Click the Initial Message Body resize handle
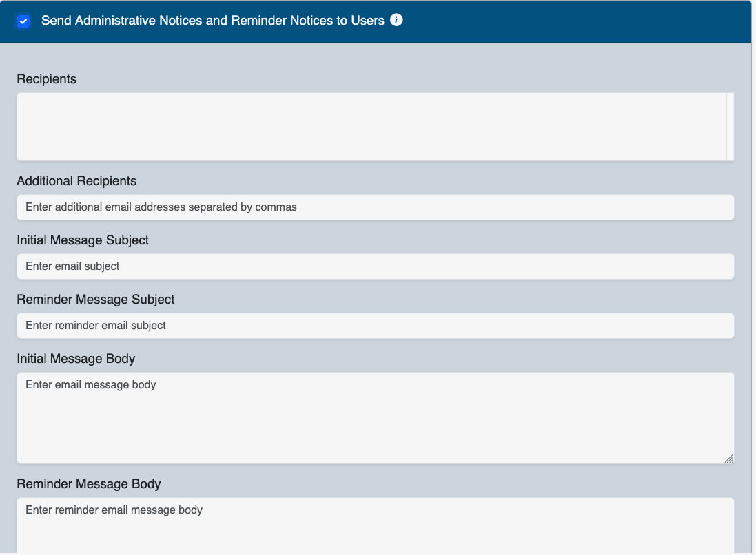756x555 pixels. coord(729,459)
